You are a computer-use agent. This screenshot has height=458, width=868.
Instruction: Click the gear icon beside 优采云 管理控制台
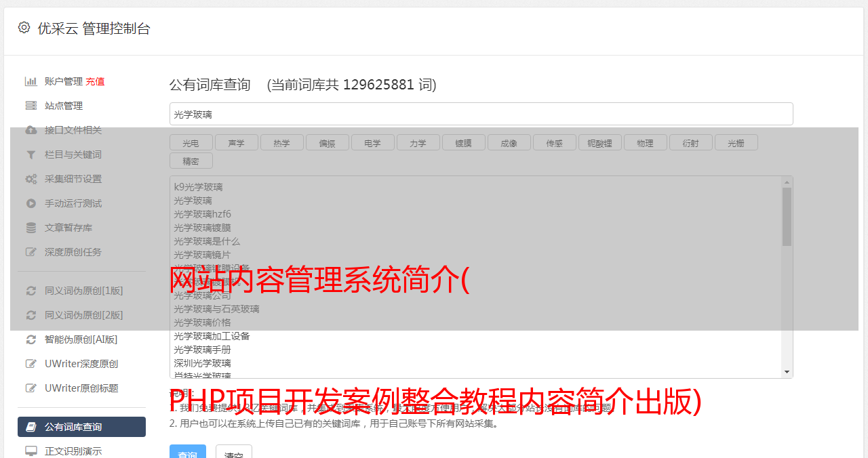click(24, 28)
